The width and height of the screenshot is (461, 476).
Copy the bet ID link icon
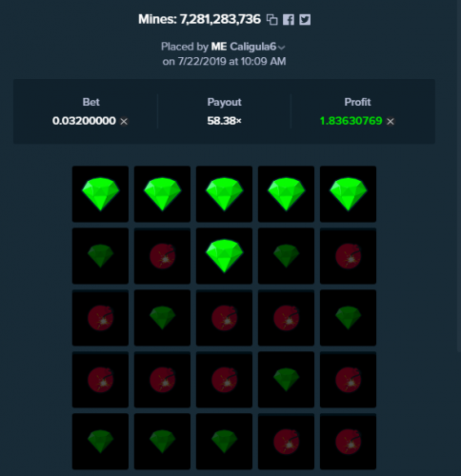point(271,20)
